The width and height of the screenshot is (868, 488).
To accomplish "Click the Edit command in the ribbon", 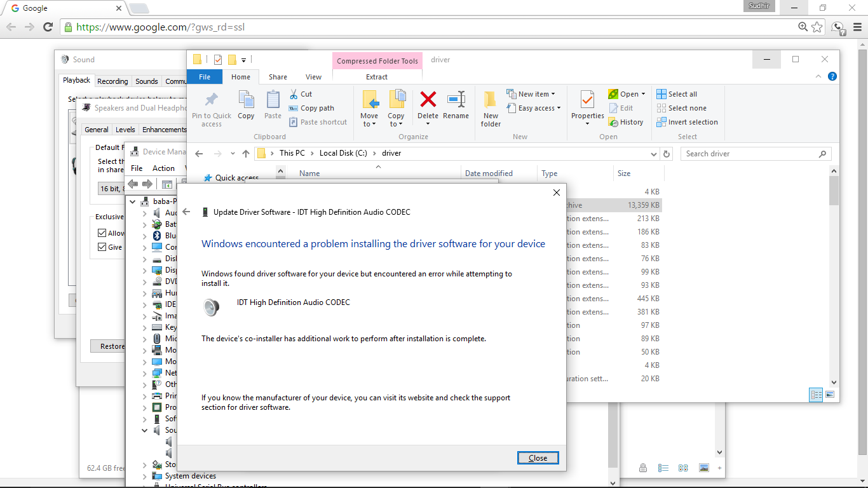I will tap(621, 108).
